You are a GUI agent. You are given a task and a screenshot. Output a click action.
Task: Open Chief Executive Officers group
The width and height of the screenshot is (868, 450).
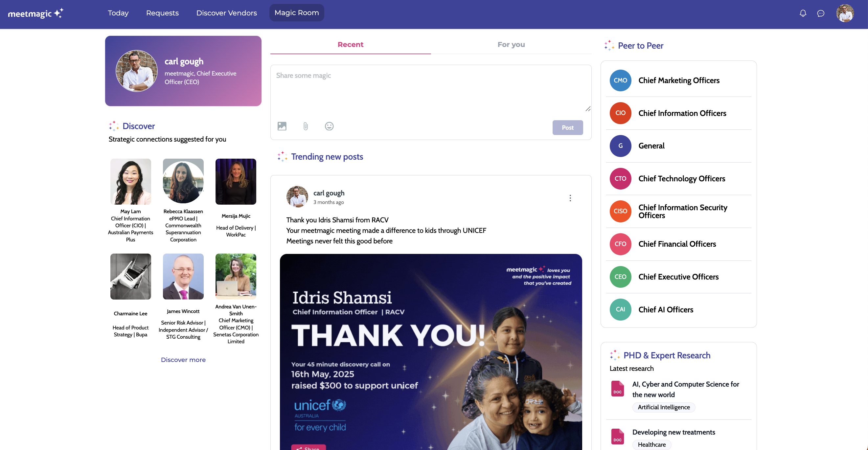click(x=679, y=277)
